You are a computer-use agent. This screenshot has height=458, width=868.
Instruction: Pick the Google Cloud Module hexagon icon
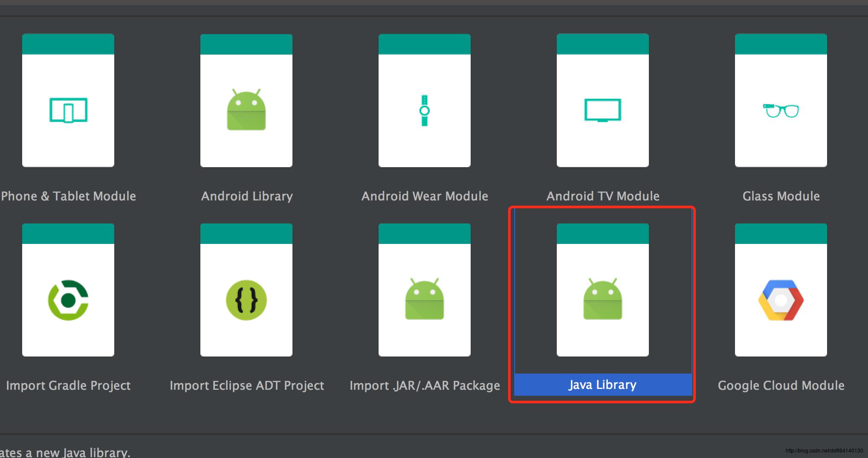781,300
